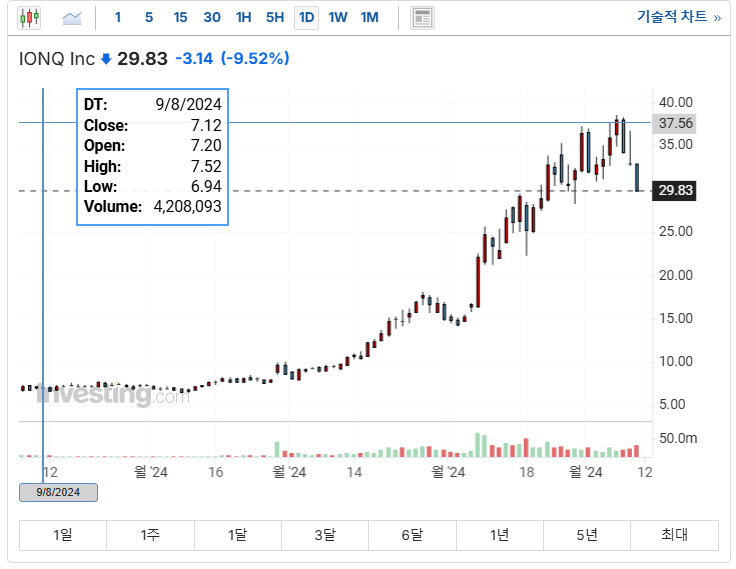Show the 1주 range

point(150,535)
